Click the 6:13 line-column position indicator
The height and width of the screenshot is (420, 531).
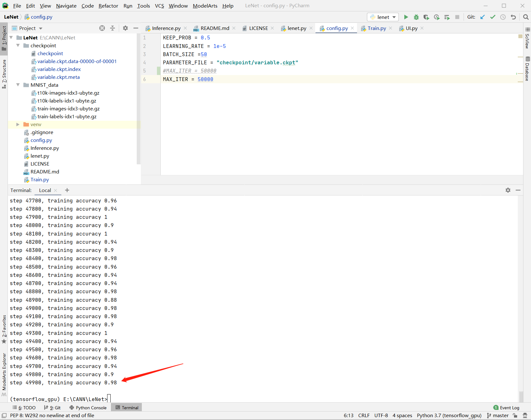click(x=349, y=416)
